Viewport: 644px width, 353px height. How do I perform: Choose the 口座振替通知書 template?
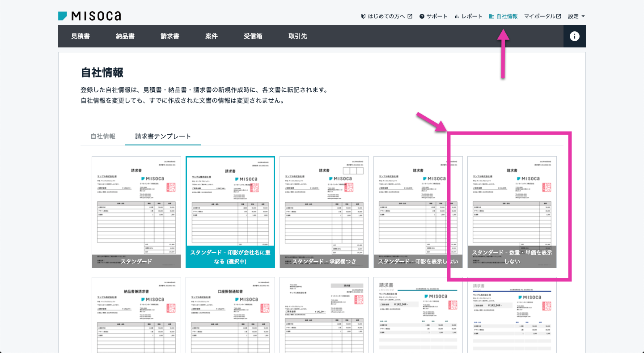coord(230,315)
